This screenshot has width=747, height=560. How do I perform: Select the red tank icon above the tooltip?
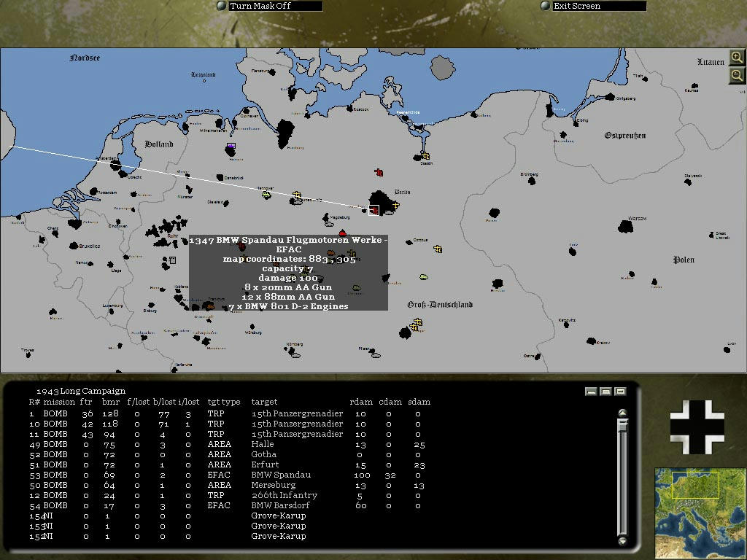342,233
